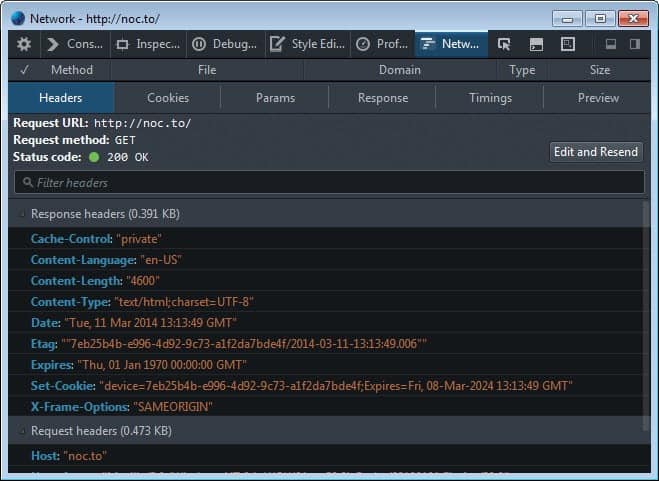Viewport: 659px width, 481px height.
Task: Open the Profiler tool
Action: tap(382, 44)
